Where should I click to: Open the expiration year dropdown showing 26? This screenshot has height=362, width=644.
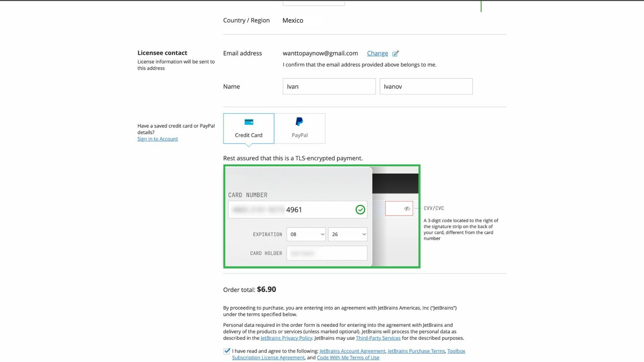[x=348, y=234]
